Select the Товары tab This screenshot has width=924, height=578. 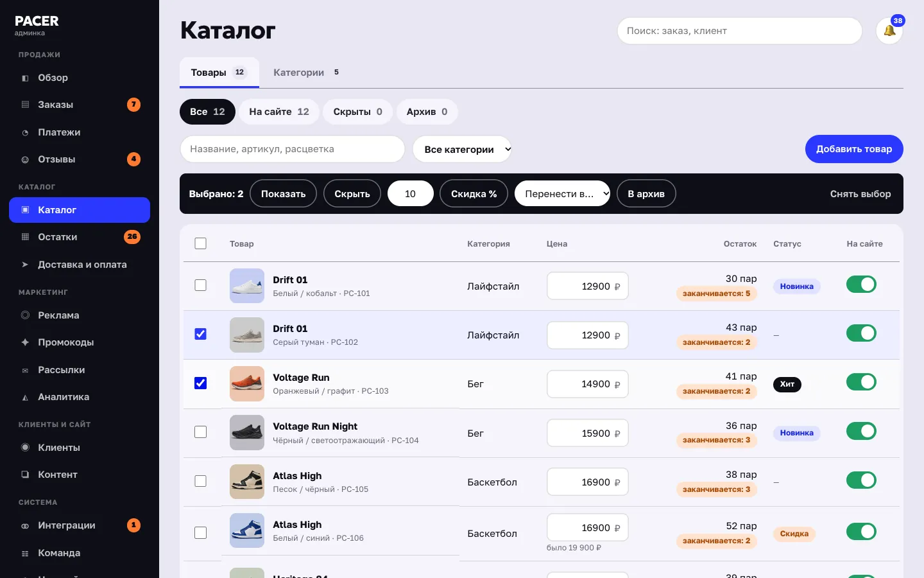pos(219,73)
